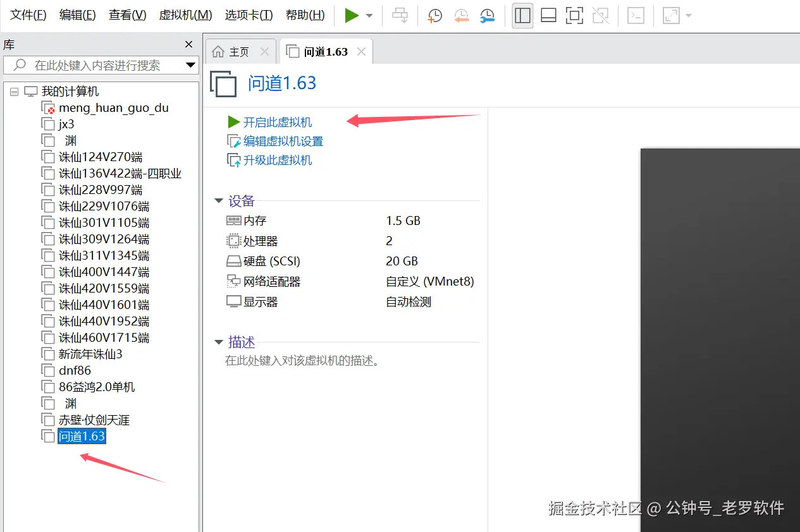Viewport: 800px width, 532px height.
Task: Collapse the 设备 section
Action: point(219,201)
